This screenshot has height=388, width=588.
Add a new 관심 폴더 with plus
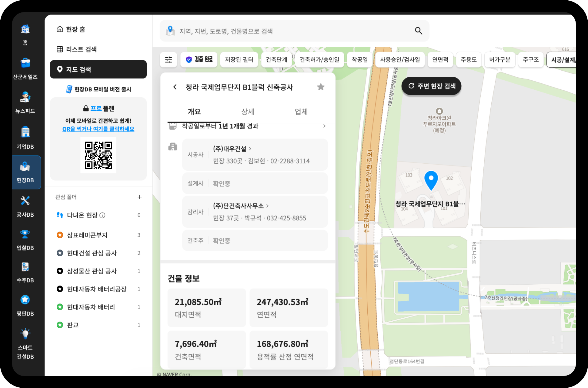coord(139,197)
